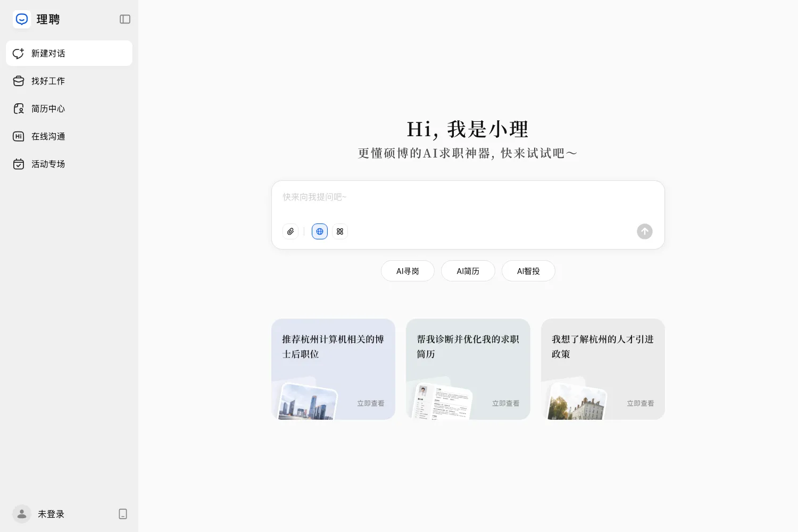Click the 在线沟通 Hi icon
This screenshot has height=532, width=798.
coord(19,136)
